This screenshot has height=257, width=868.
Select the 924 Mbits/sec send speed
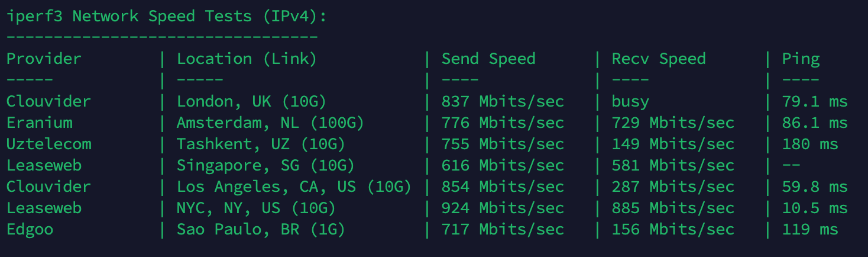point(503,208)
